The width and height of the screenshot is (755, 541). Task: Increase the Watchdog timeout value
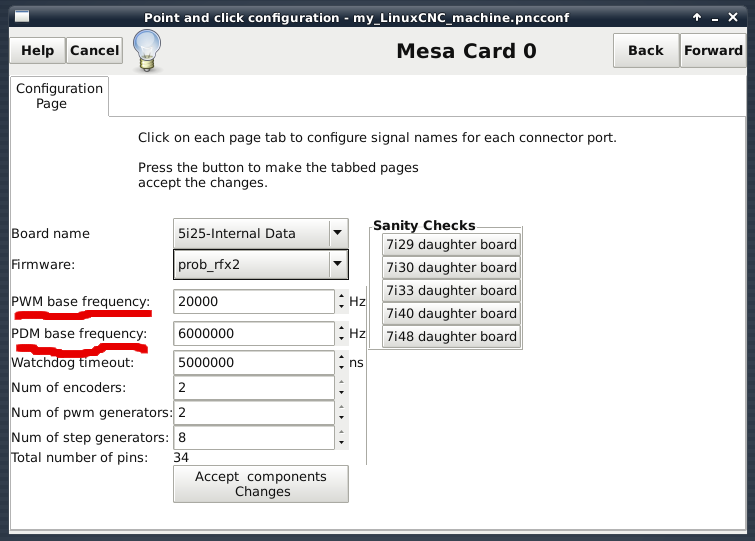pyautogui.click(x=341, y=357)
